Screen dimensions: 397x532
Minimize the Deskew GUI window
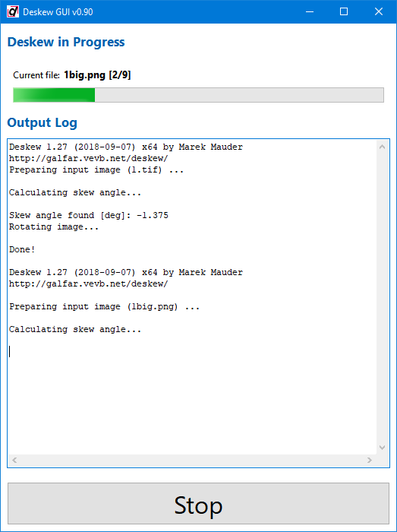(x=309, y=12)
